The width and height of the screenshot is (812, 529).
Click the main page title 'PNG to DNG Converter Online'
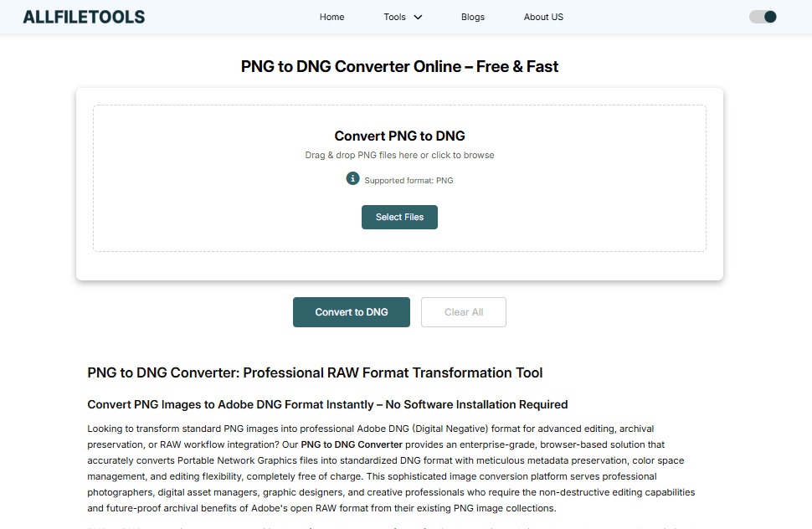pos(399,67)
